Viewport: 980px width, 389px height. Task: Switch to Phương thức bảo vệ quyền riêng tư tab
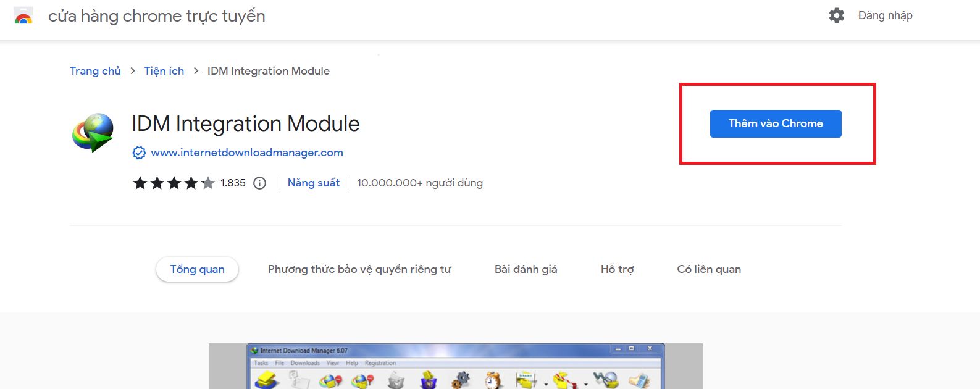pyautogui.click(x=359, y=269)
